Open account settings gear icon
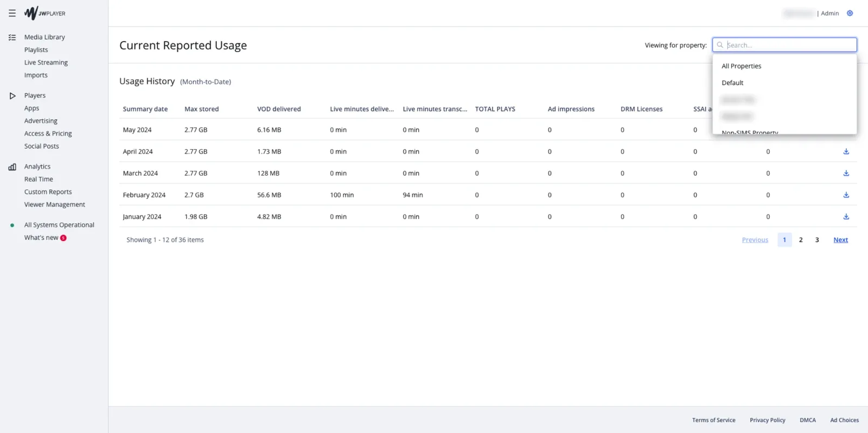 tap(850, 13)
